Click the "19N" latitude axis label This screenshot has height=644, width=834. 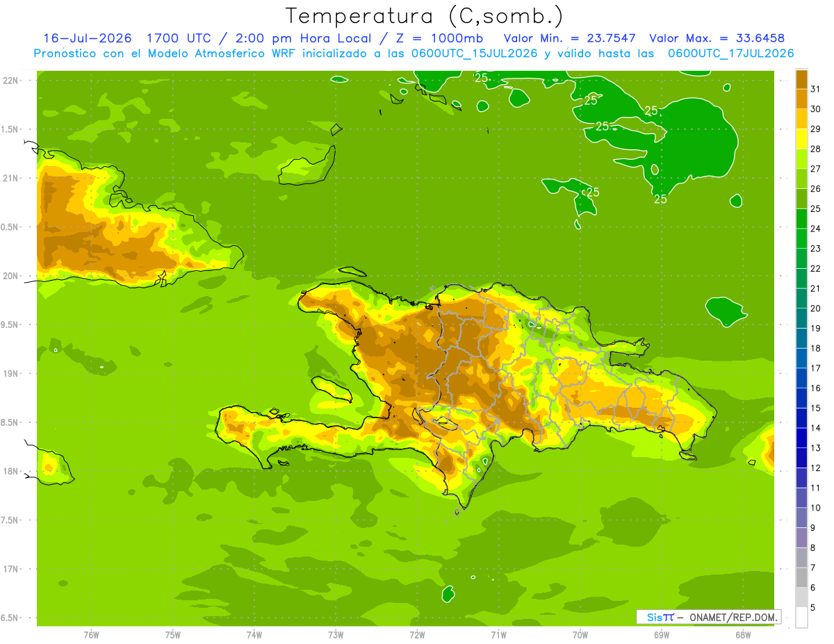click(10, 373)
